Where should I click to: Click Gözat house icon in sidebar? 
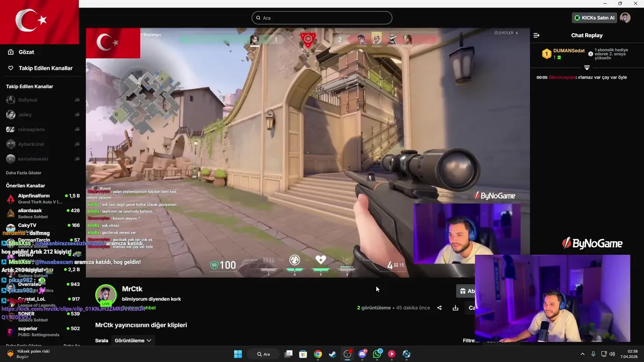pyautogui.click(x=11, y=52)
